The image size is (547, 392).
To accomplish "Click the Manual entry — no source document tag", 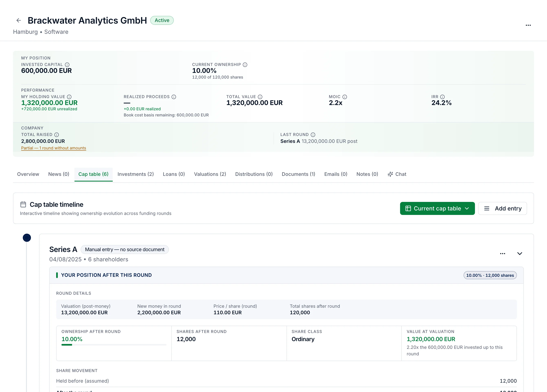I will [x=125, y=250].
